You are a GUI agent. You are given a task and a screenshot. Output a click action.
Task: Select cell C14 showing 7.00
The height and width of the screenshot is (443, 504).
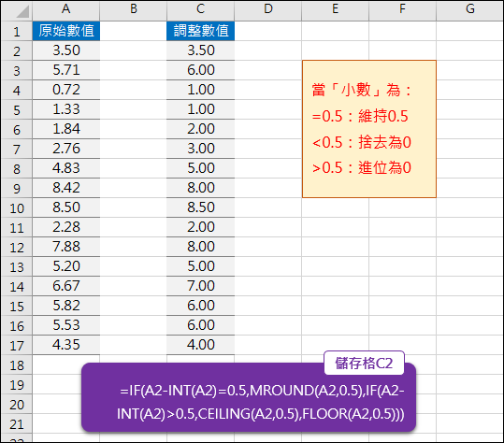tap(200, 286)
